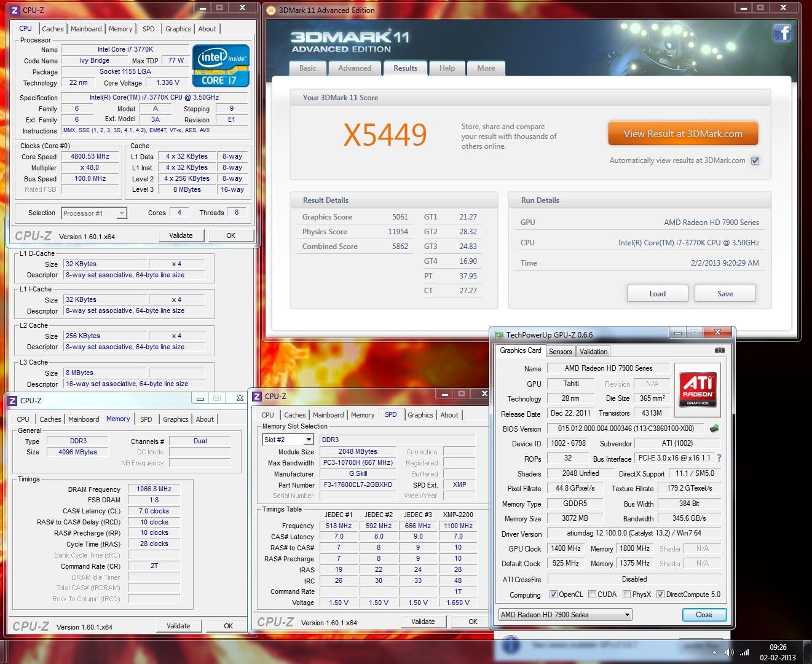Click the Bus Interface question mark icon

click(x=719, y=458)
